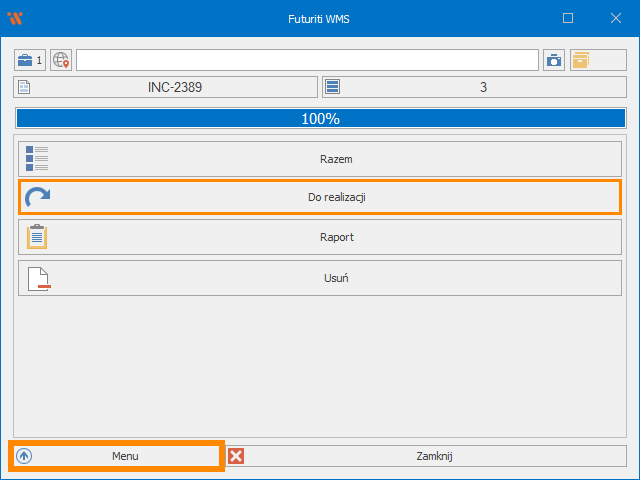Click the INC-2389 document number field
The height and width of the screenshot is (480, 640).
(175, 87)
